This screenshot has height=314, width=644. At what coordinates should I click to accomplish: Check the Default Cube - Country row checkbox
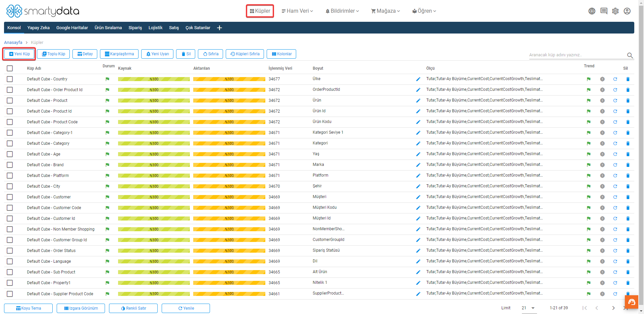(10, 79)
